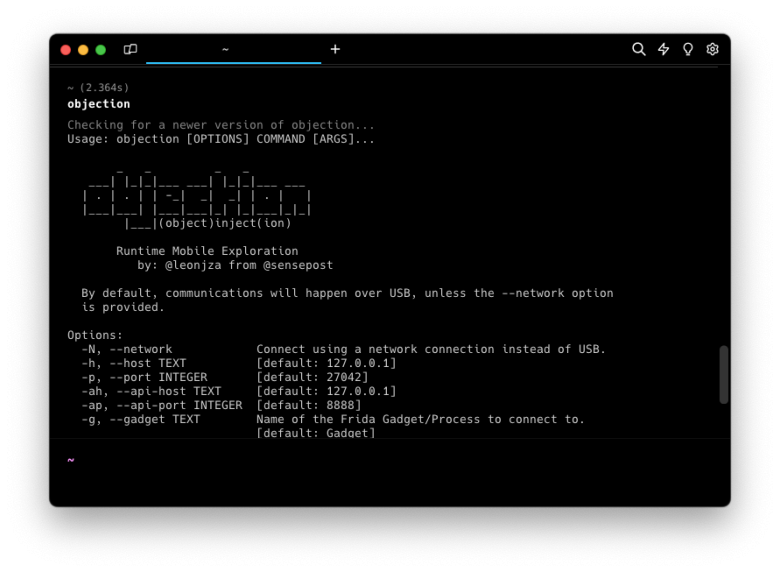Viewport: 780px width, 572px height.
Task: Click "Checking for a newer version" line
Action: click(221, 125)
